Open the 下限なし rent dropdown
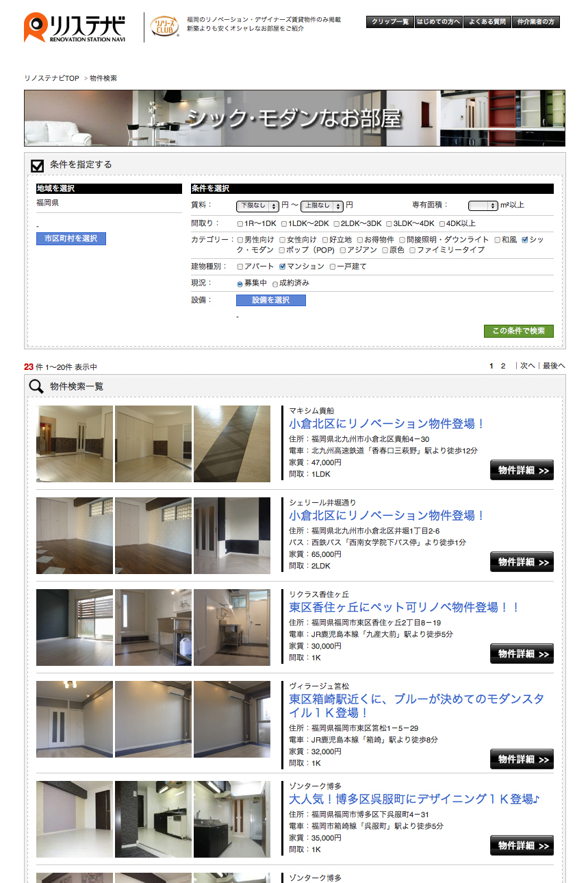The width and height of the screenshot is (588, 883). [x=257, y=206]
